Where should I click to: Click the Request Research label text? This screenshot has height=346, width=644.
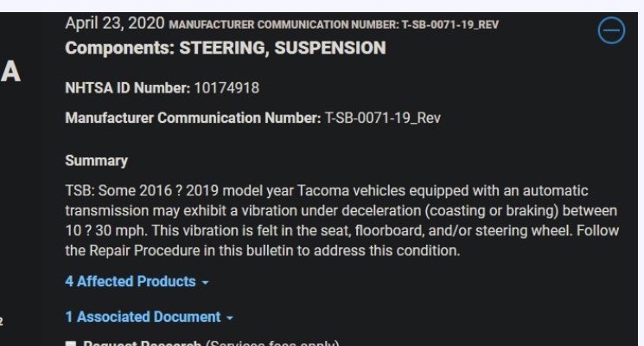[x=142, y=343]
